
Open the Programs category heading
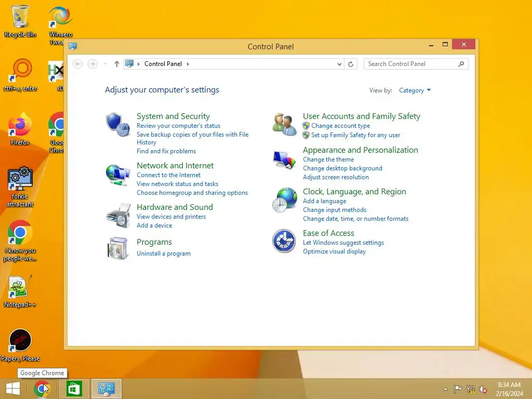[154, 242]
